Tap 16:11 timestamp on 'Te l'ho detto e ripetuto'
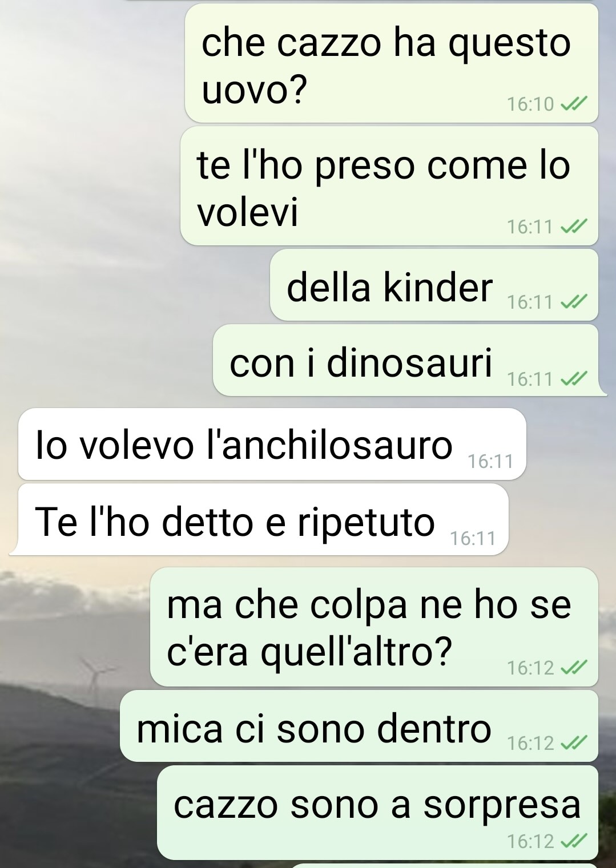 (x=473, y=538)
